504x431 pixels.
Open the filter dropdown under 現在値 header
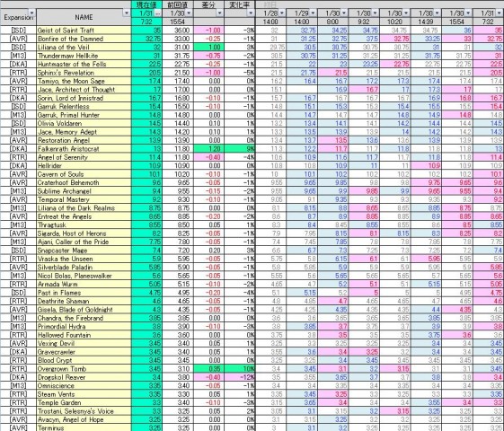point(158,13)
